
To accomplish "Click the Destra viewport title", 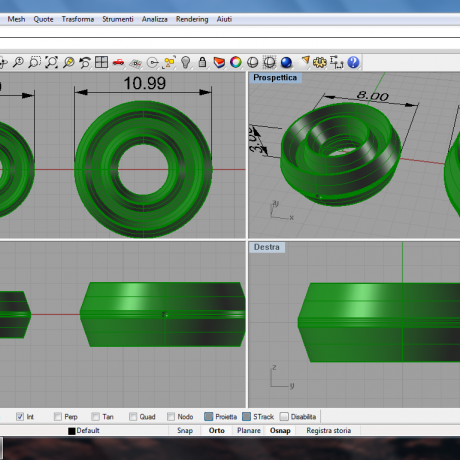I will coord(267,247).
